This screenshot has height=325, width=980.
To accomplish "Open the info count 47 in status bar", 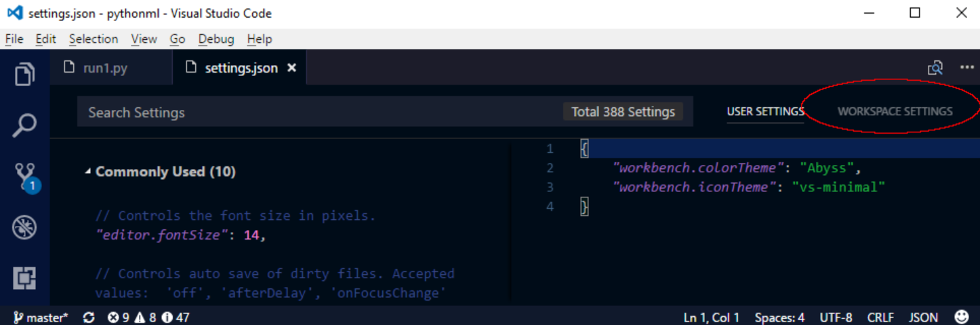I will pyautogui.click(x=176, y=317).
